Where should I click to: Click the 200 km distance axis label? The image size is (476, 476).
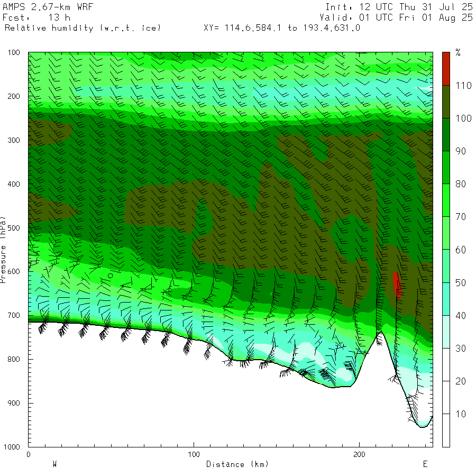359,454
